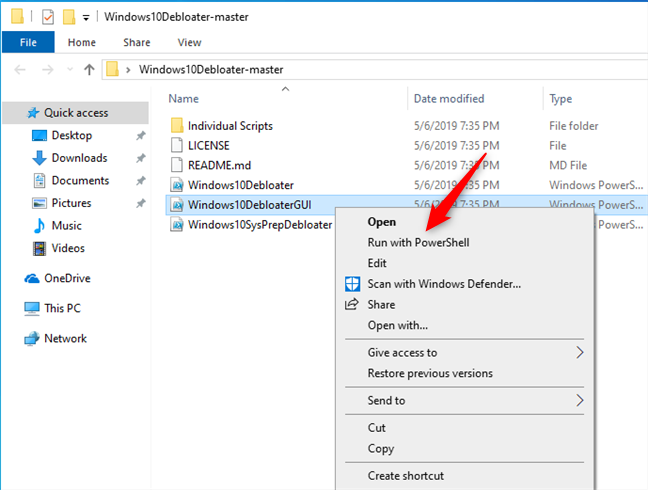Click the Network icon
The width and height of the screenshot is (648, 490).
pos(32,339)
